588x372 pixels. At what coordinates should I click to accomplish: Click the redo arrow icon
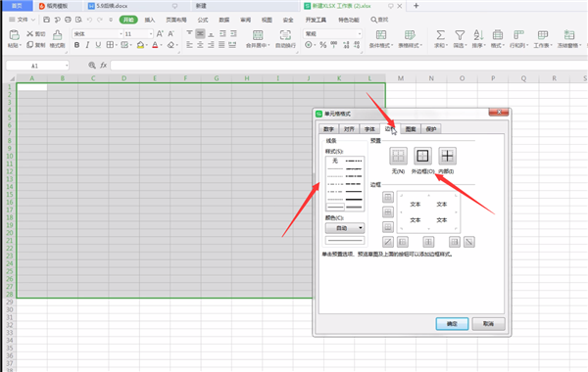(100, 20)
